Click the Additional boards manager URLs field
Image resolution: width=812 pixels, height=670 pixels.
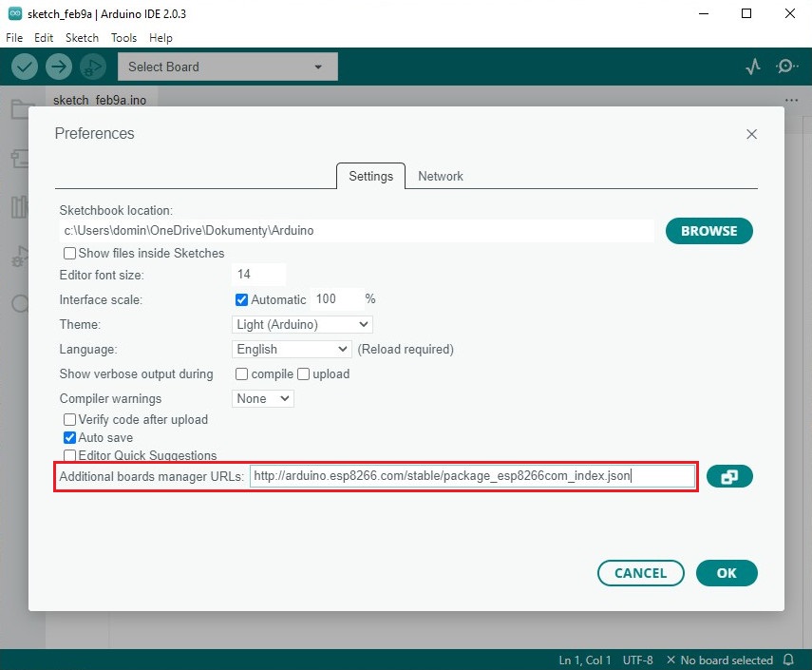click(472, 476)
